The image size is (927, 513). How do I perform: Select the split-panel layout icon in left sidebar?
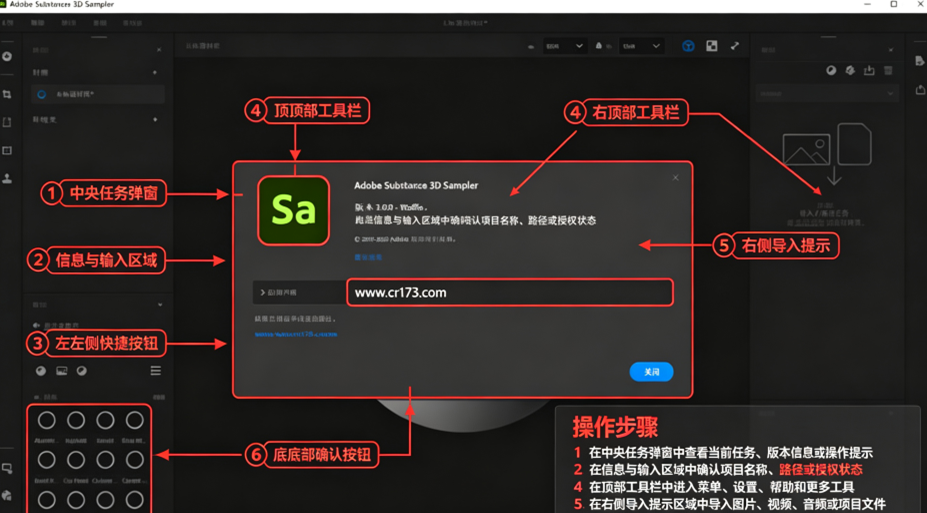(x=7, y=151)
